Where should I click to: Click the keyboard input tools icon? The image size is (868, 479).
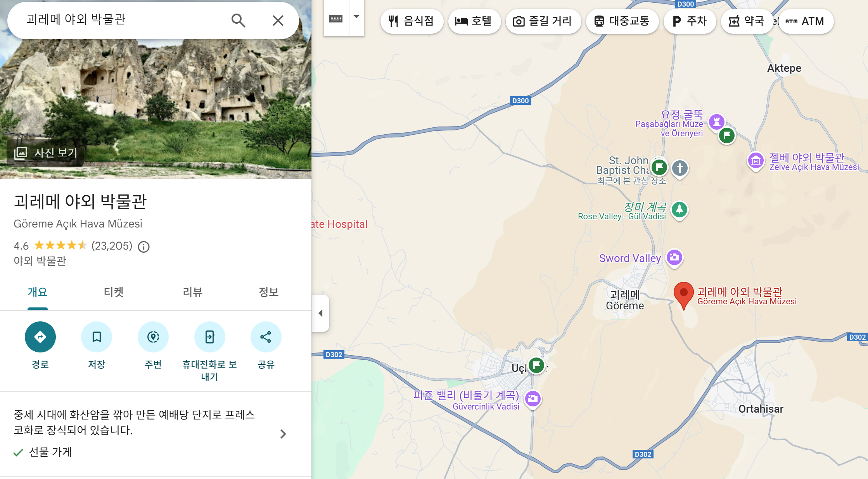[x=336, y=18]
